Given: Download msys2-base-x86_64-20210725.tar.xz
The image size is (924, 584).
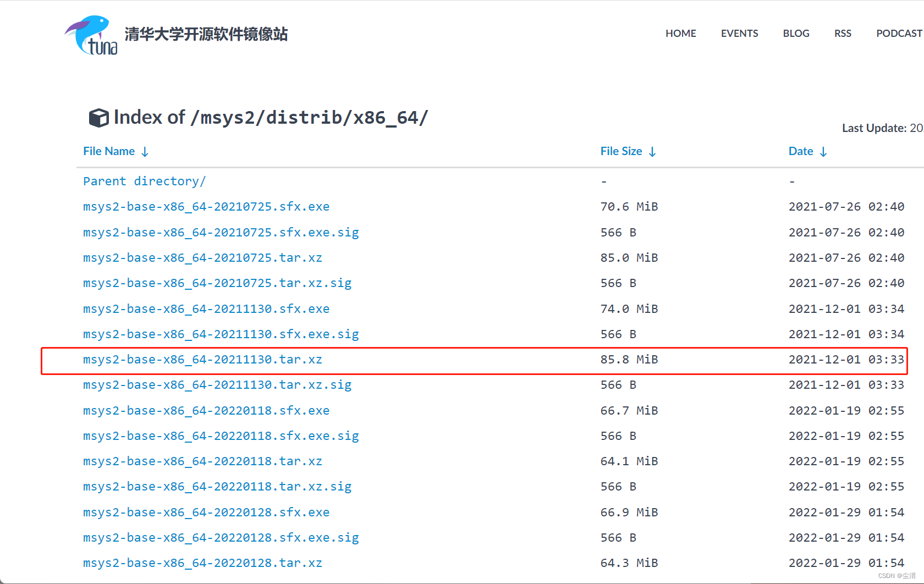Looking at the screenshot, I should coord(203,258).
